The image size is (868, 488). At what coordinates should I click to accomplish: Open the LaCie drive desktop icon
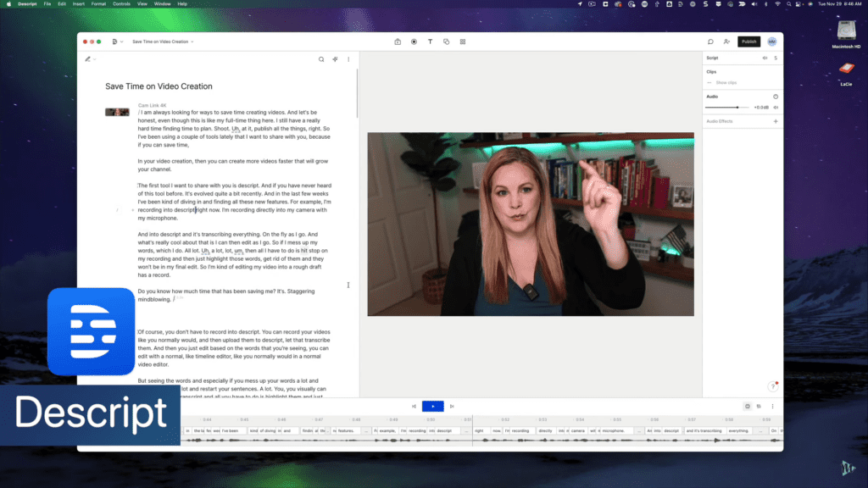pyautogui.click(x=847, y=74)
